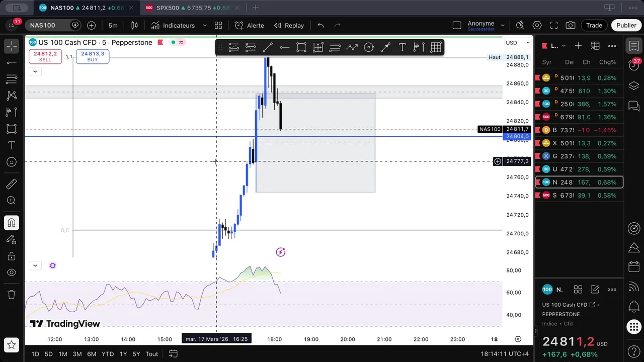The height and width of the screenshot is (362, 644).
Task: Open indicator templates grid
Action: click(x=218, y=25)
